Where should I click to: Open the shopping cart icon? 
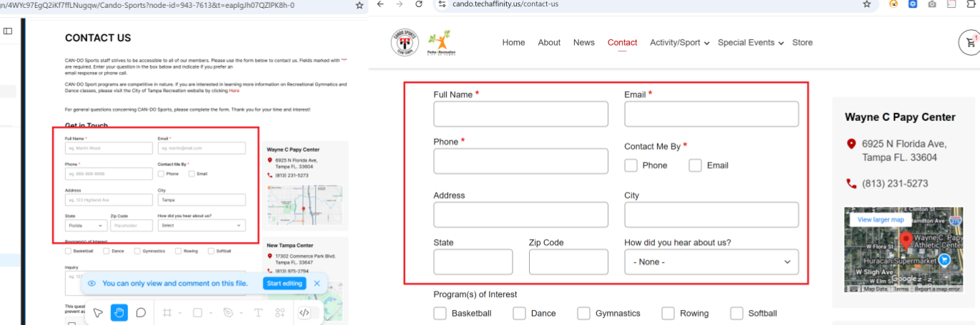969,43
